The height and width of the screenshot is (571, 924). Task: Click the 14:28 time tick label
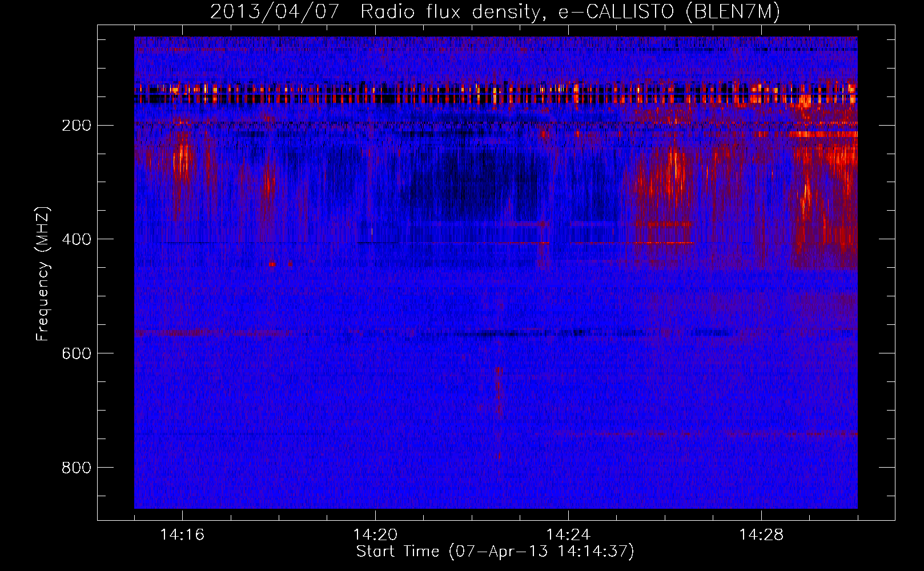(x=761, y=535)
